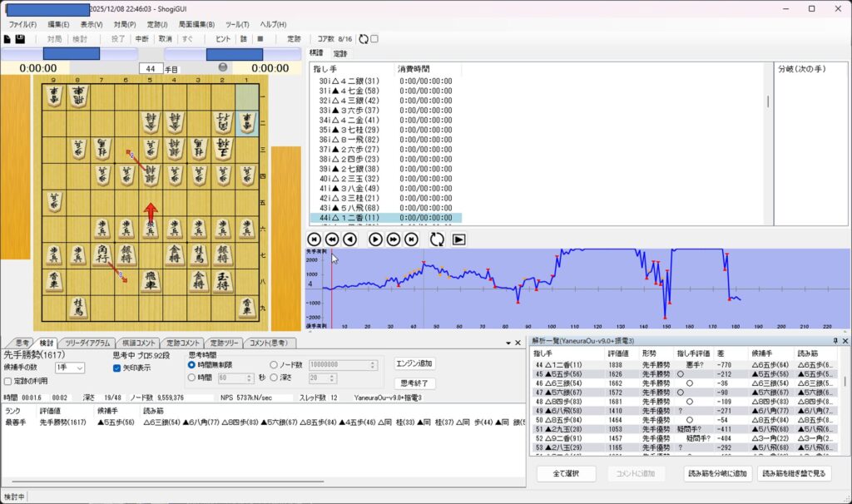Viewport: 852px width, 504px height.
Task: Click the 深さ spinner field arrows
Action: (339, 378)
